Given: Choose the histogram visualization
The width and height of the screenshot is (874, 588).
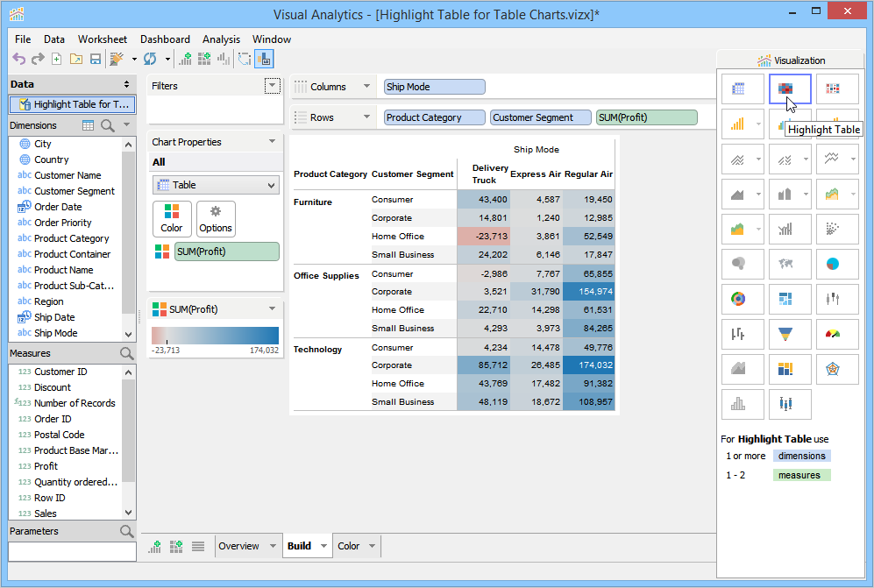Looking at the screenshot, I should pos(743,404).
